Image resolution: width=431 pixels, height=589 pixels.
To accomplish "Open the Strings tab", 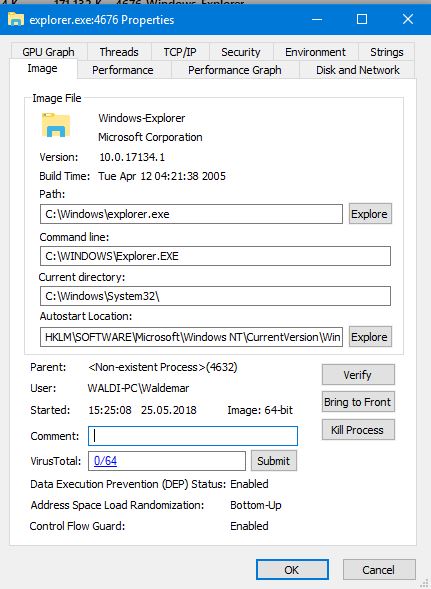I will pyautogui.click(x=387, y=52).
